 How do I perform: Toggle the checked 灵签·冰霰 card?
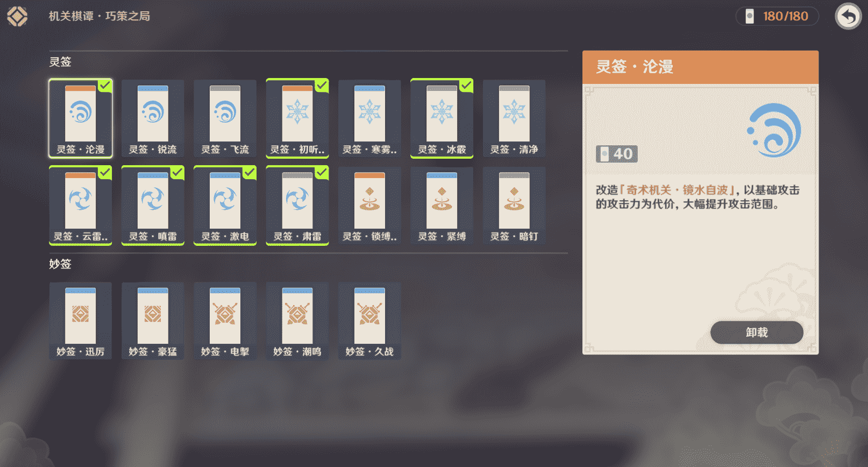click(x=442, y=119)
